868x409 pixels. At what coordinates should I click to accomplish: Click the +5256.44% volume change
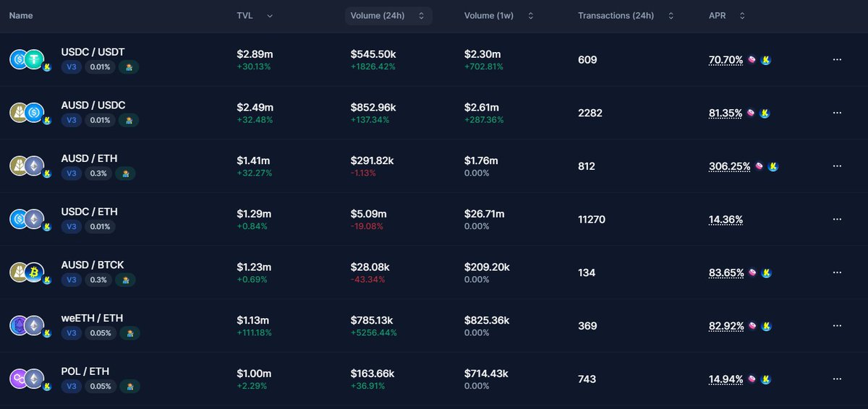[372, 333]
